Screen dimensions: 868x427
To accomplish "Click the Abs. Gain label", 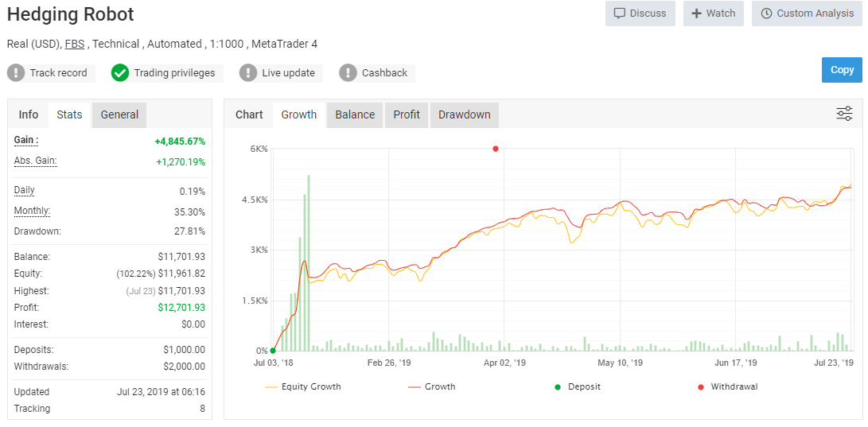I will [36, 161].
